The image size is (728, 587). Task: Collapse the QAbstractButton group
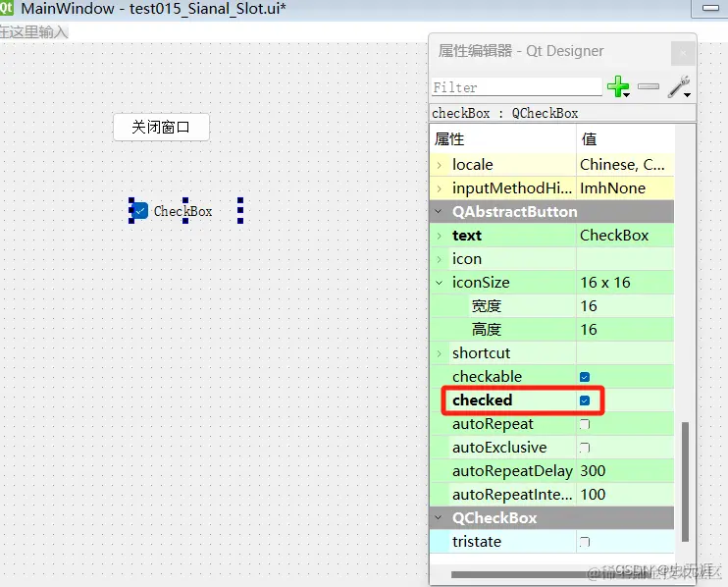coord(439,212)
